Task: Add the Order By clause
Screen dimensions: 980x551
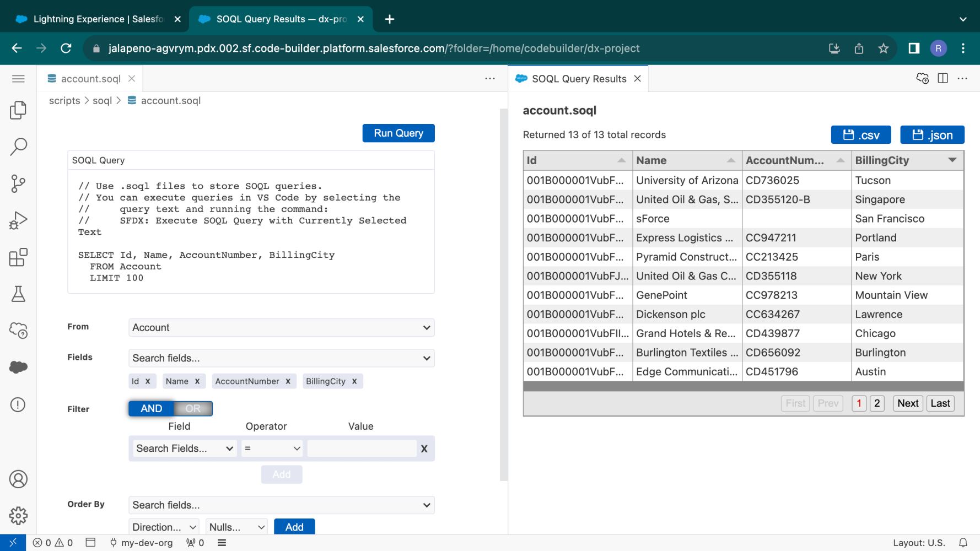Action: pyautogui.click(x=294, y=527)
